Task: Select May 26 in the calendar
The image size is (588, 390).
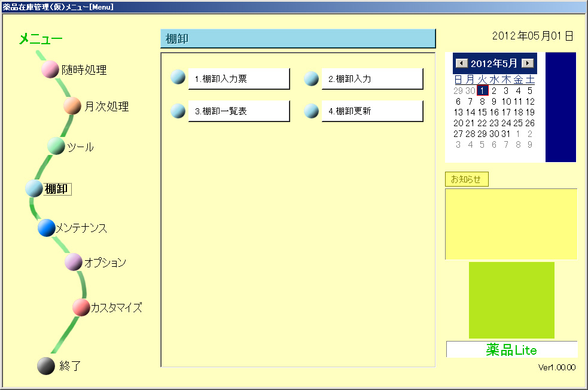Action: pos(530,123)
